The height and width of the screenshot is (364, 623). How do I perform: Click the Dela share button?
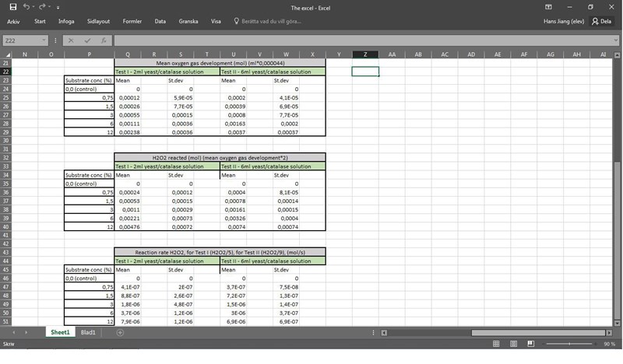[x=601, y=22]
